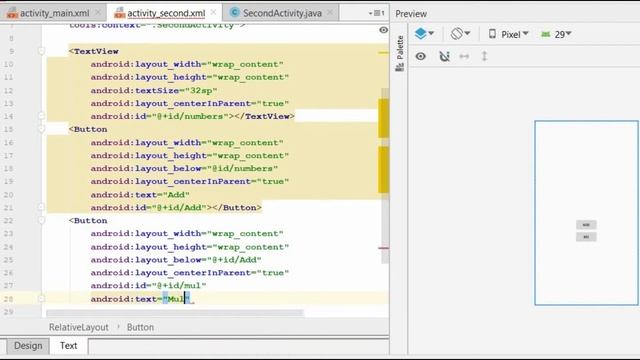Open the Palette side panel
The height and width of the screenshot is (360, 640).
coord(400,53)
